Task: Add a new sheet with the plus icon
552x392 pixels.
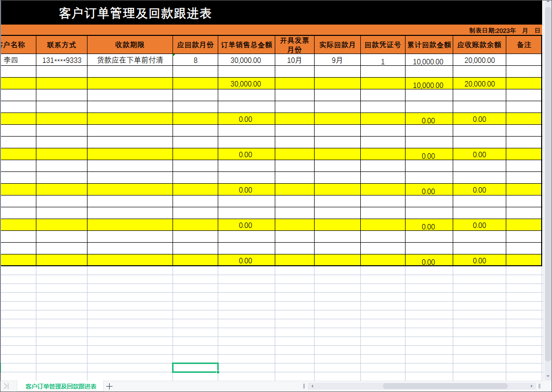Action: coord(110,387)
